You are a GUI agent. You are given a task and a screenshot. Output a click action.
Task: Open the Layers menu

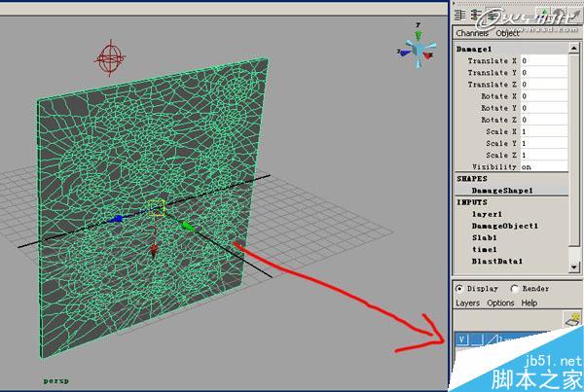(x=468, y=303)
